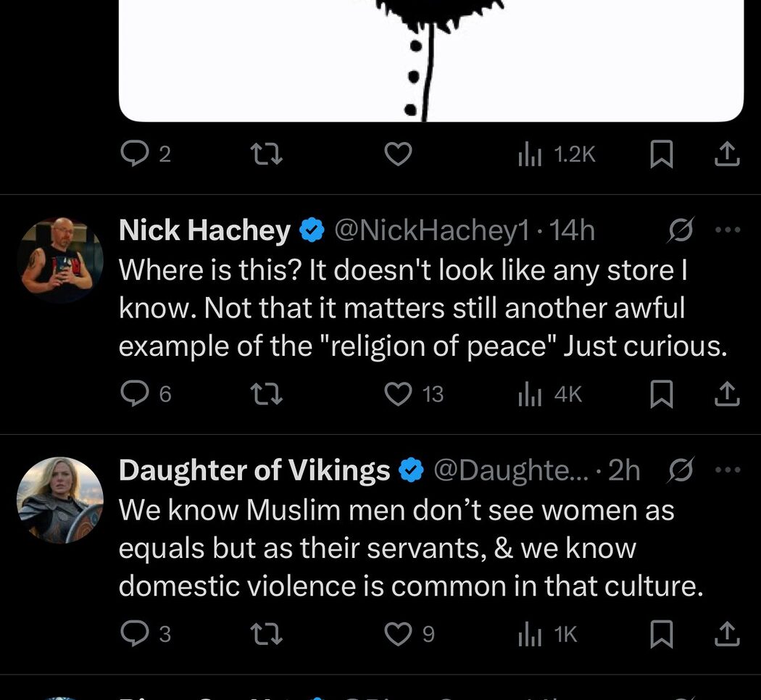Open Nick Hachey's profile picture
Screen dimensions: 761x700
coord(60,260)
